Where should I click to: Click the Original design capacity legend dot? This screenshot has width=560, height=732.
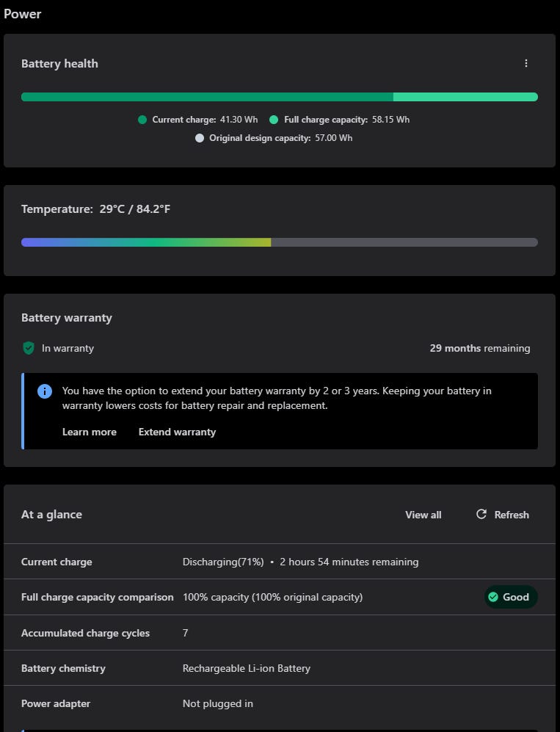200,138
